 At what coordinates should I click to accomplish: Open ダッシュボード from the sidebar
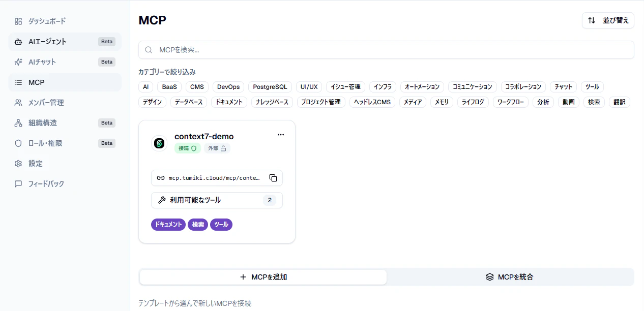(x=65, y=21)
